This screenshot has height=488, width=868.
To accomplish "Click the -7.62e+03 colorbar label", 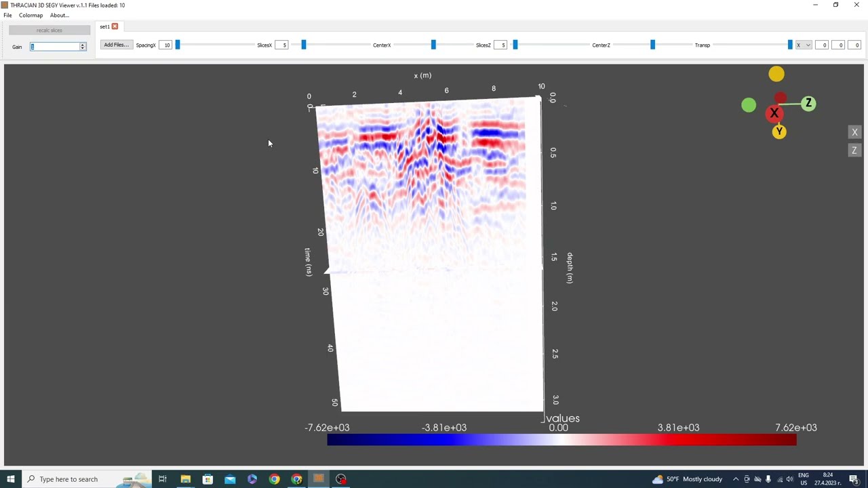I will click(x=327, y=428).
